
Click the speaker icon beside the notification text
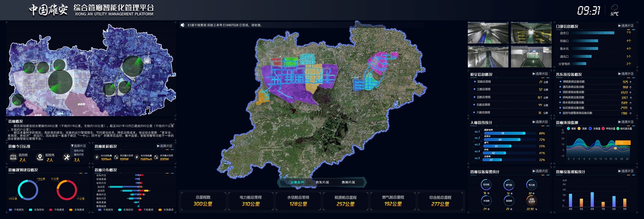[x=183, y=25]
